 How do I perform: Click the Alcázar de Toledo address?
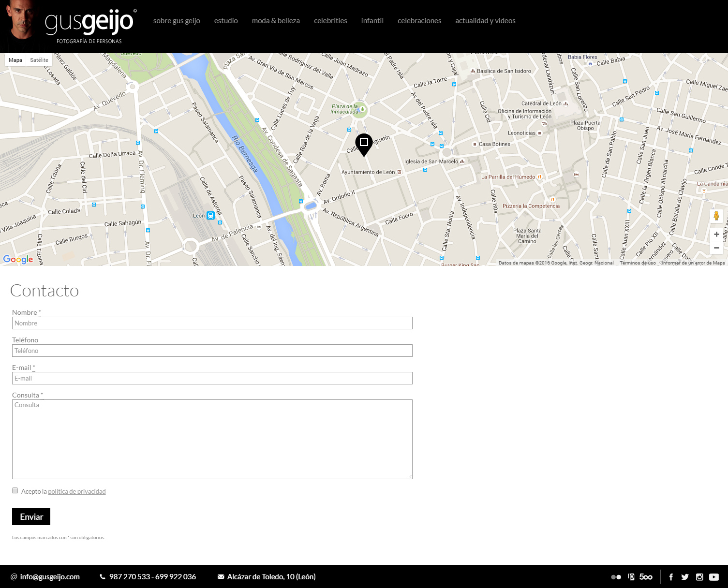[271, 577]
